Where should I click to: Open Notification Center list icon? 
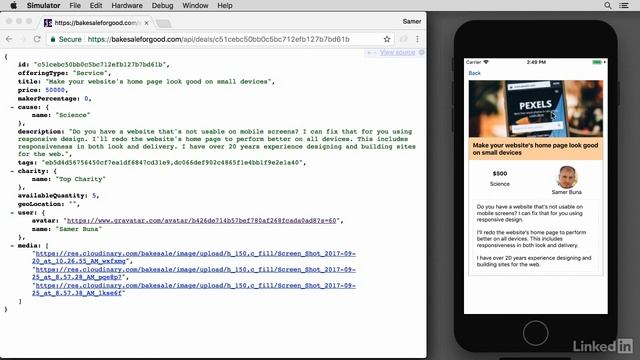[624, 5]
